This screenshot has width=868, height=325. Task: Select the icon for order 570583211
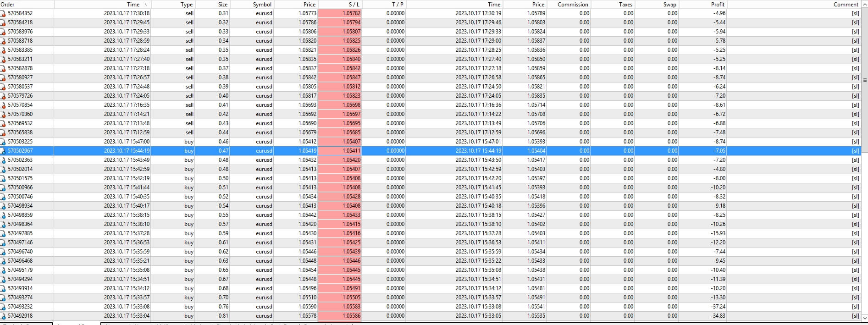(x=3, y=59)
